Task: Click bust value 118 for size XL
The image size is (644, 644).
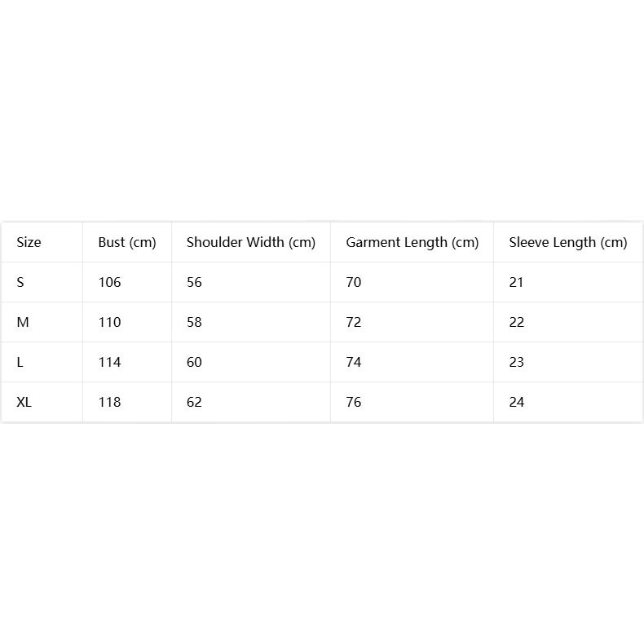Action: point(110,402)
